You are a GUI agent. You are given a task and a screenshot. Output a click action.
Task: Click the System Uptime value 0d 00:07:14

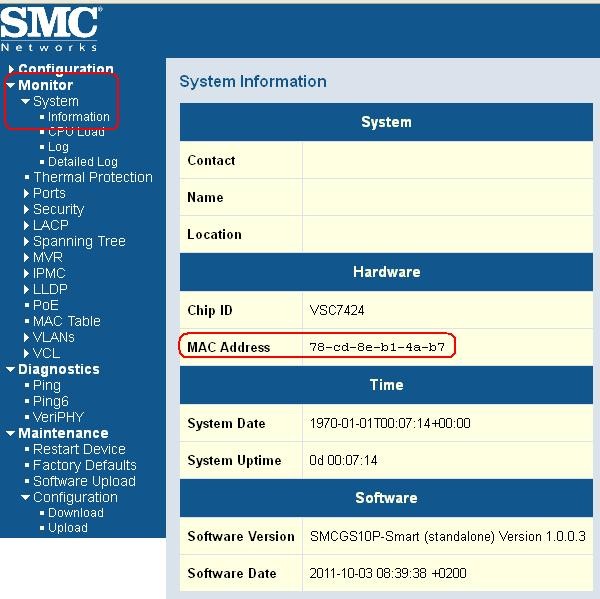(x=343, y=460)
